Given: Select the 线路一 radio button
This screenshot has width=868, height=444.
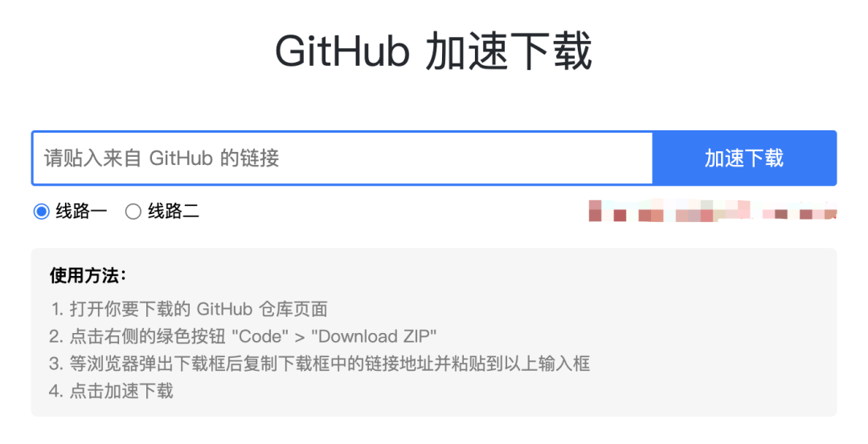Looking at the screenshot, I should click(x=42, y=212).
